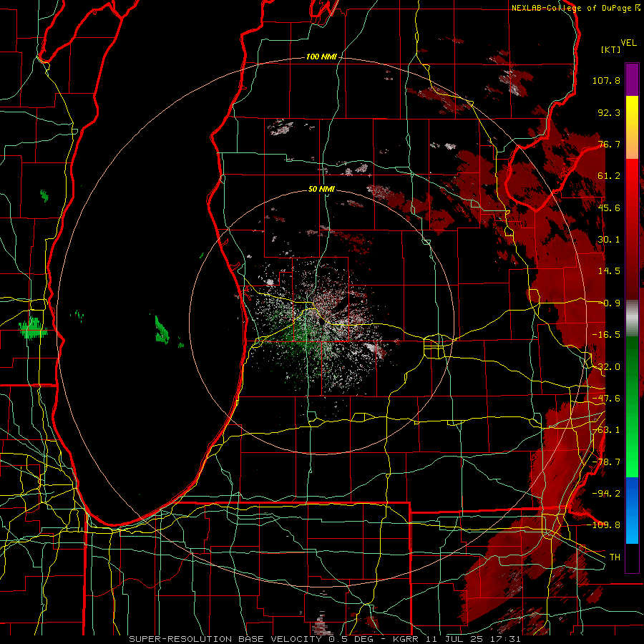Click the 14.5 value on velocity scale
This screenshot has height=644, width=644.
(609, 271)
